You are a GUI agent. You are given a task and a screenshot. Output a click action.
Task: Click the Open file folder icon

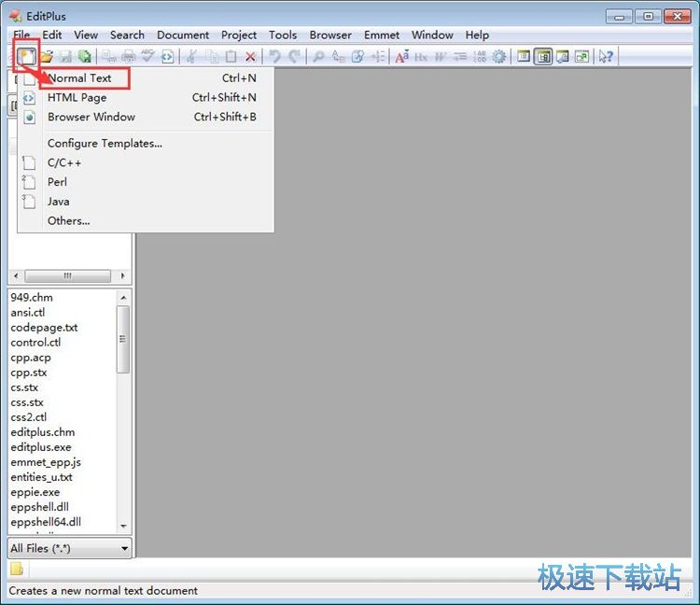pos(47,57)
